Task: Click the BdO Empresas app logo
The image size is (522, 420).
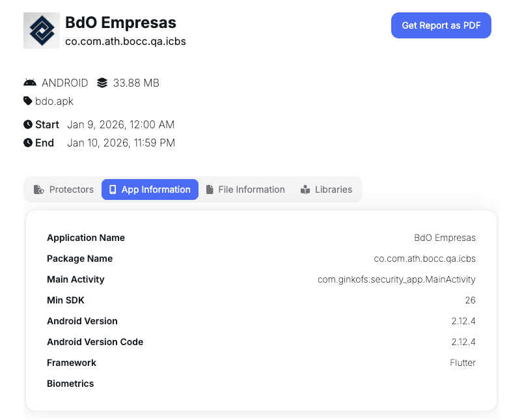Action: click(42, 31)
